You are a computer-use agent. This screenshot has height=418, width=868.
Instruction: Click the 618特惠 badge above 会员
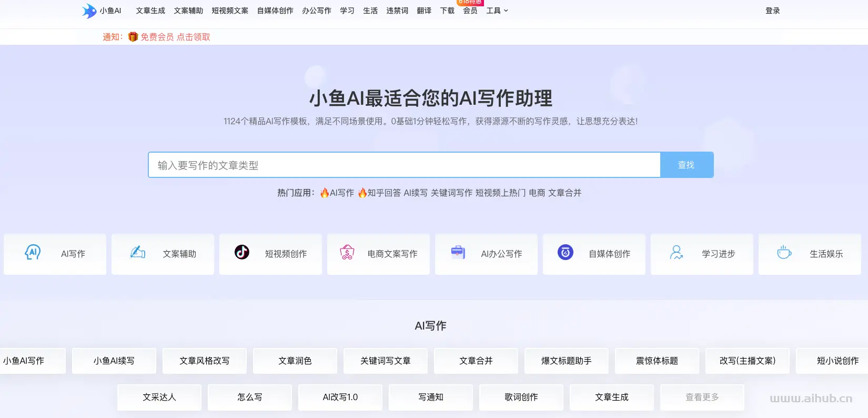470,2
